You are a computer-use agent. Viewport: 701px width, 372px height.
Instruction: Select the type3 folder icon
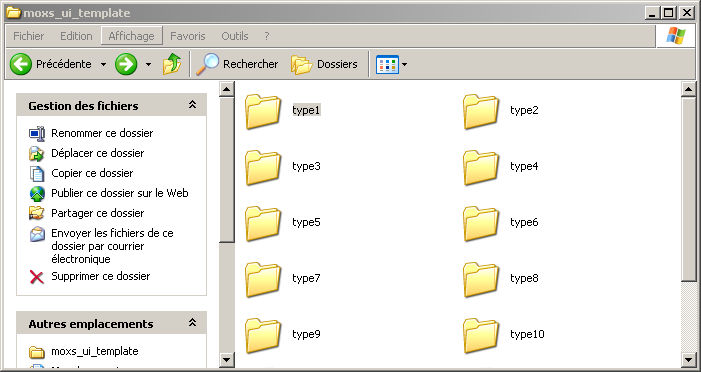(263, 167)
